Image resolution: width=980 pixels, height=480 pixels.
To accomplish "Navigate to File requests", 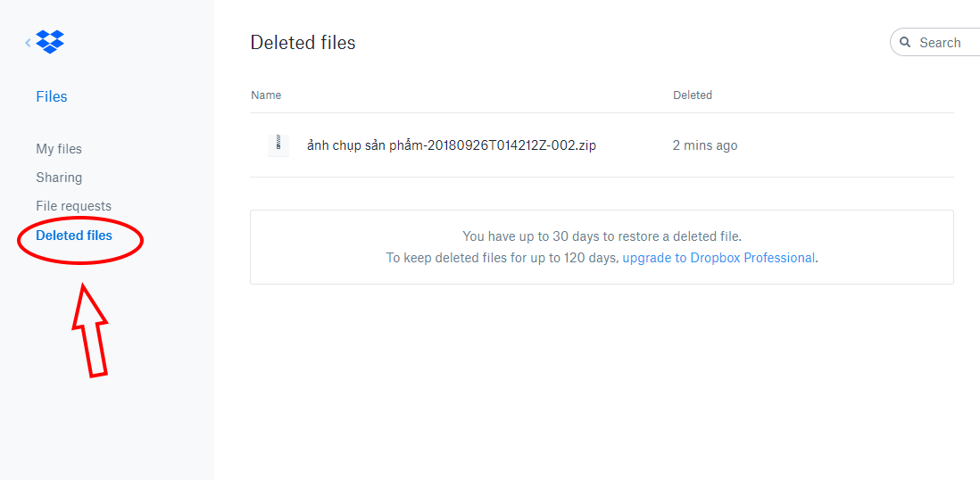I will [73, 206].
